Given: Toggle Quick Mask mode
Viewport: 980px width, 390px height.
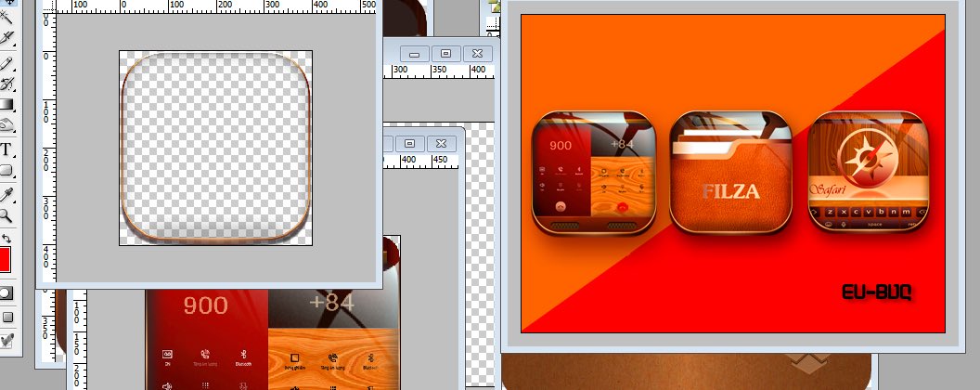Looking at the screenshot, I should (x=6, y=292).
